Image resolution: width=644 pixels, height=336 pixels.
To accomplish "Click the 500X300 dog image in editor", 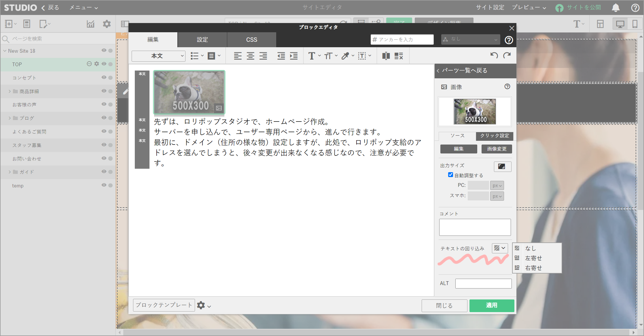I will (x=189, y=92).
